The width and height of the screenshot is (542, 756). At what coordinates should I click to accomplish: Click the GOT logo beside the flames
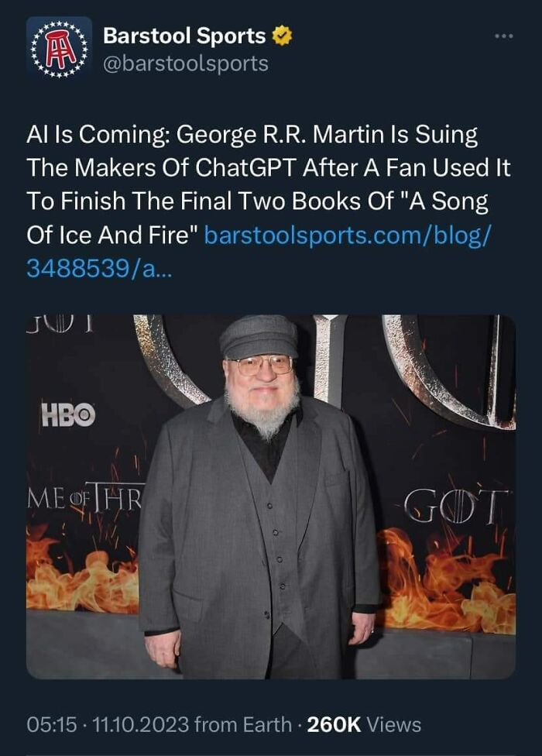tap(456, 507)
